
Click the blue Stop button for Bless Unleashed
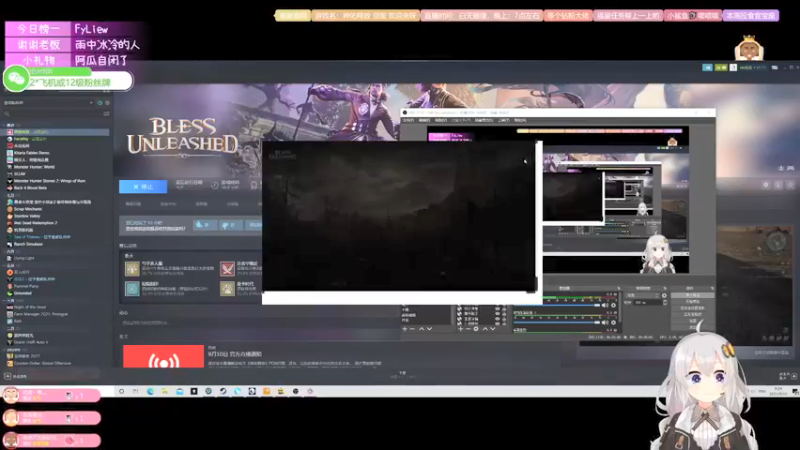coord(143,187)
